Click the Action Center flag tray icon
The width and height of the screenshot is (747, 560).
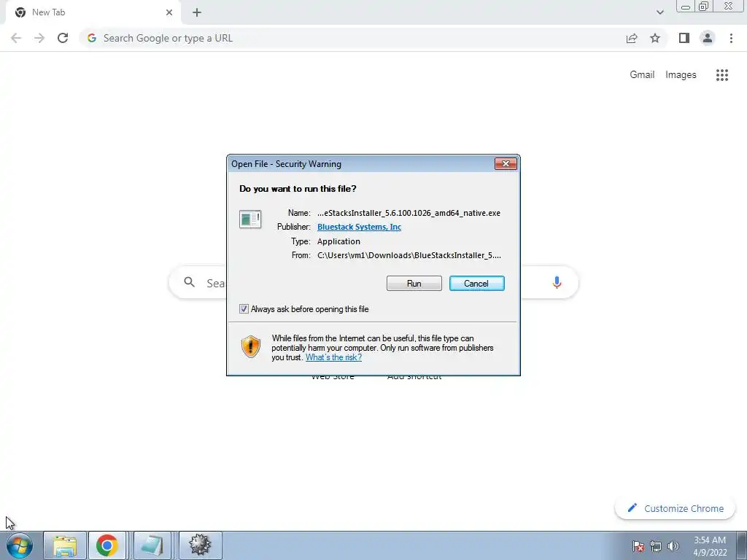coord(638,546)
